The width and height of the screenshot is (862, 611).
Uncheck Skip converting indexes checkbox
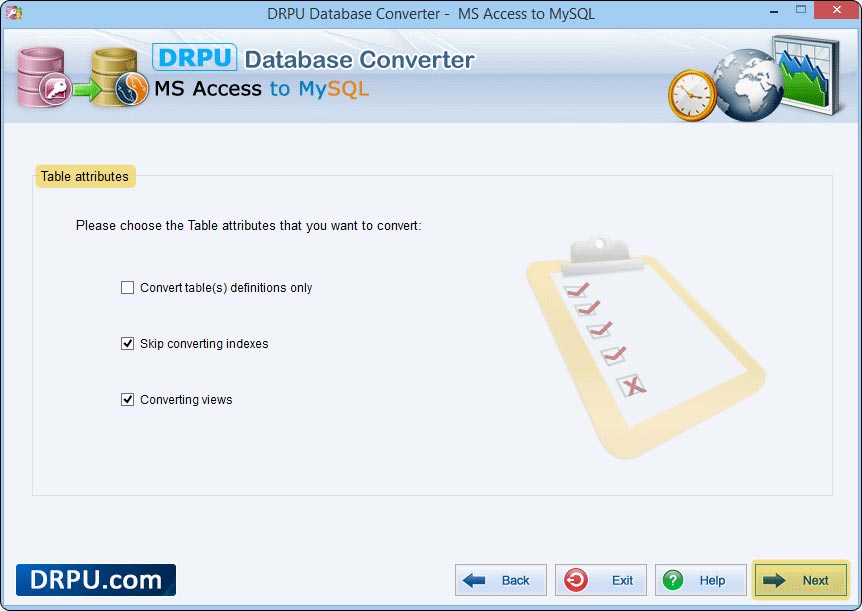coord(127,344)
